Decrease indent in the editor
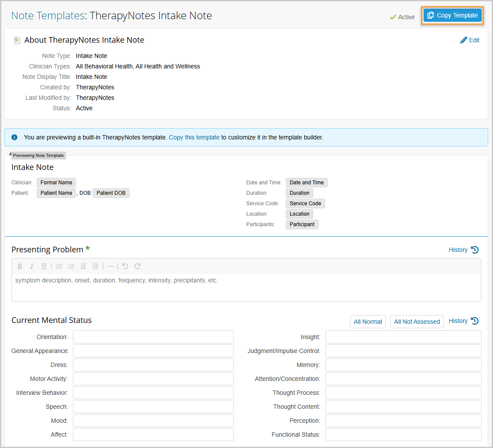The width and height of the screenshot is (493, 448). click(83, 266)
